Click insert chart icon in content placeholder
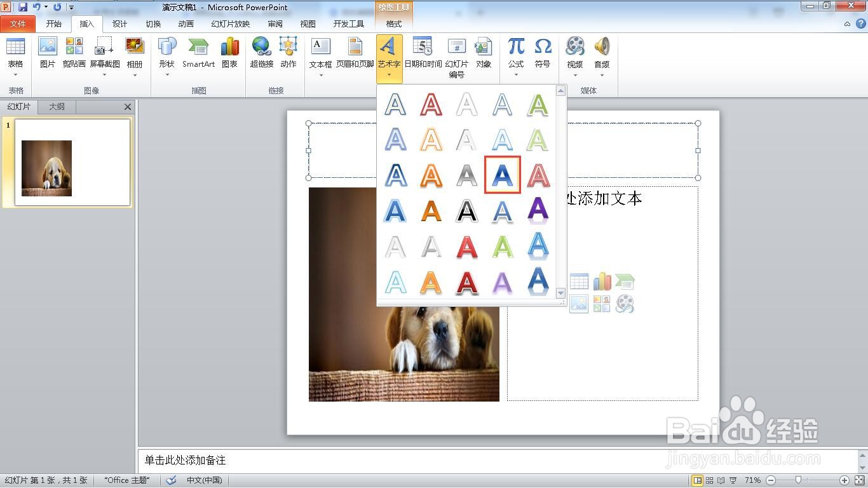 (602, 281)
